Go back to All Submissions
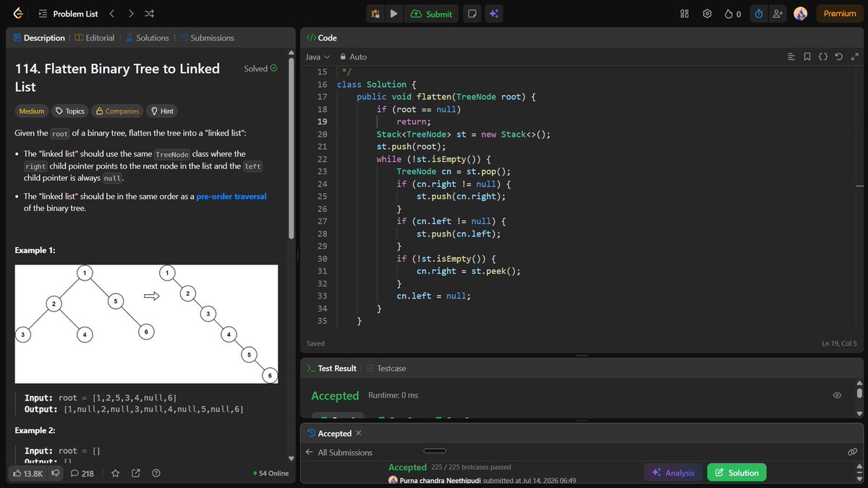This screenshot has width=868, height=488. click(x=339, y=453)
